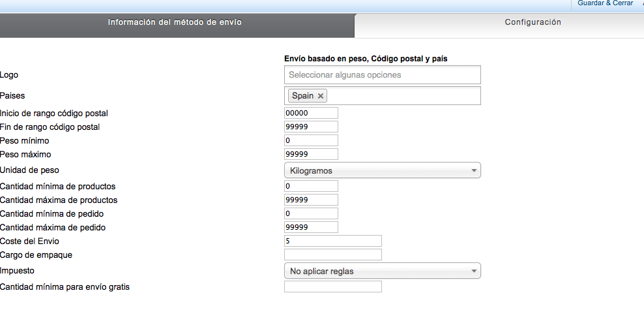Open the Unidad de peso dropdown arrow
The width and height of the screenshot is (644, 327).
(474, 170)
